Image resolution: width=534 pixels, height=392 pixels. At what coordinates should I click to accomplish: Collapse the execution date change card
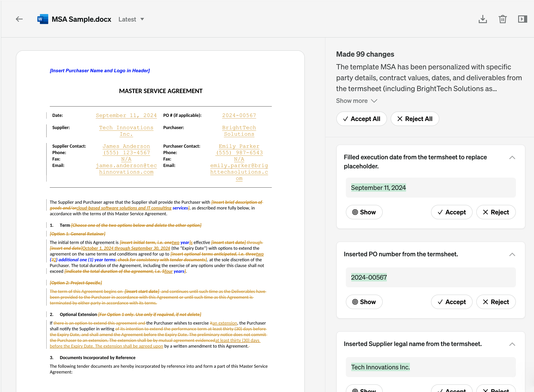point(512,157)
